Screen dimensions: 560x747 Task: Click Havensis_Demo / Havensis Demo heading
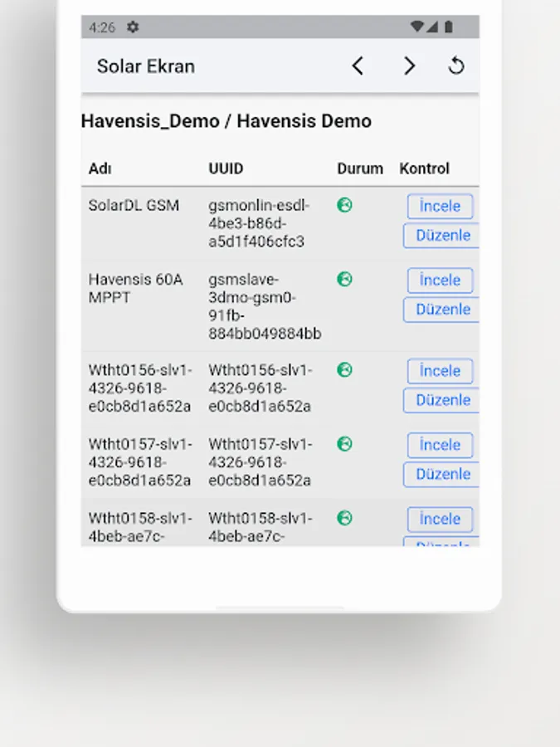226,121
